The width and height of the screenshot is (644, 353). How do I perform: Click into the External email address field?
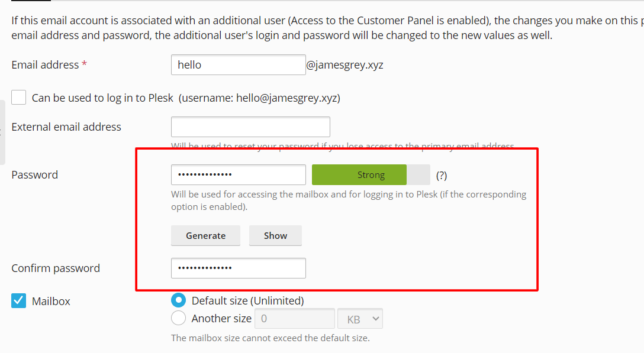(x=250, y=127)
